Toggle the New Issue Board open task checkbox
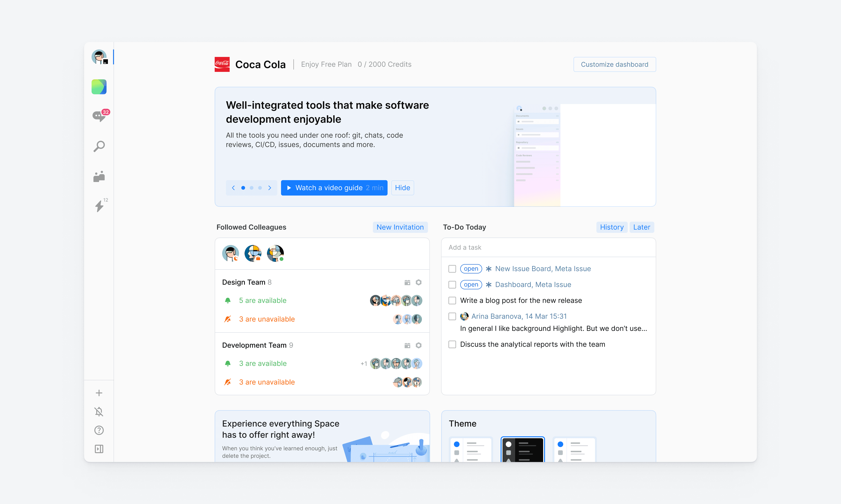841x504 pixels. tap(452, 268)
